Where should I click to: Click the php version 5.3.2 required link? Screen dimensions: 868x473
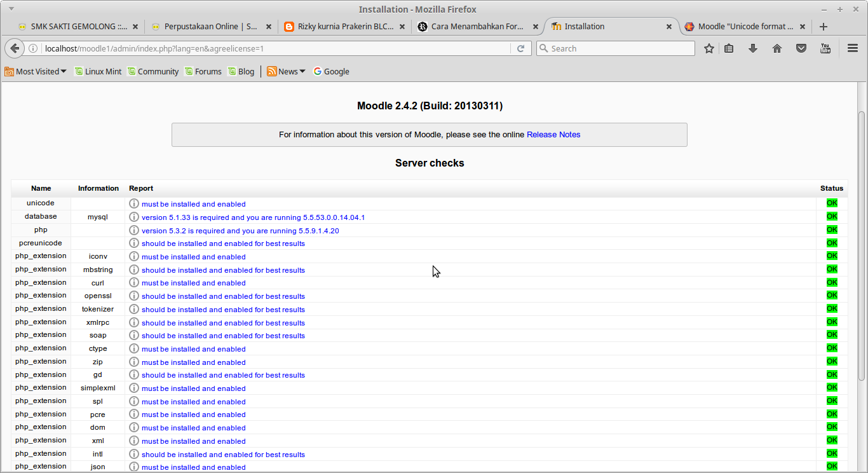tap(240, 231)
